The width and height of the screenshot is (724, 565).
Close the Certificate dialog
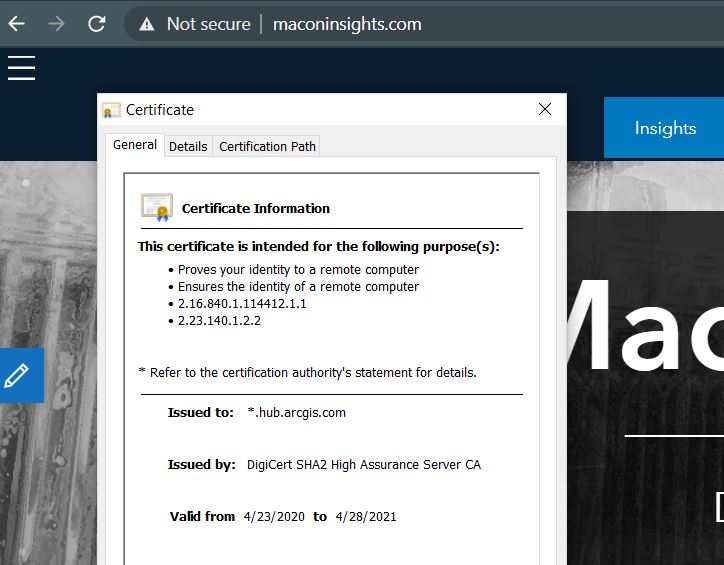click(545, 109)
